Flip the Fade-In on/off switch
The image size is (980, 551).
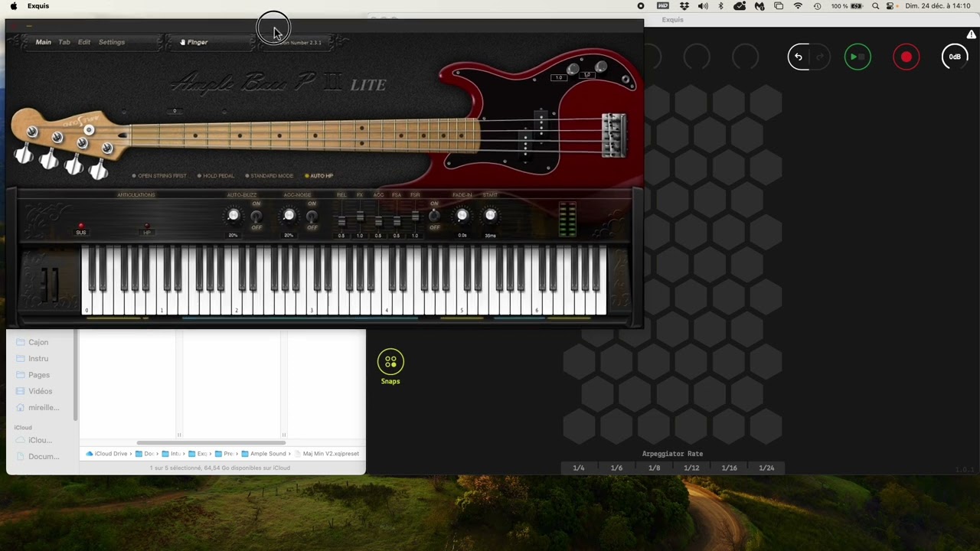(434, 216)
